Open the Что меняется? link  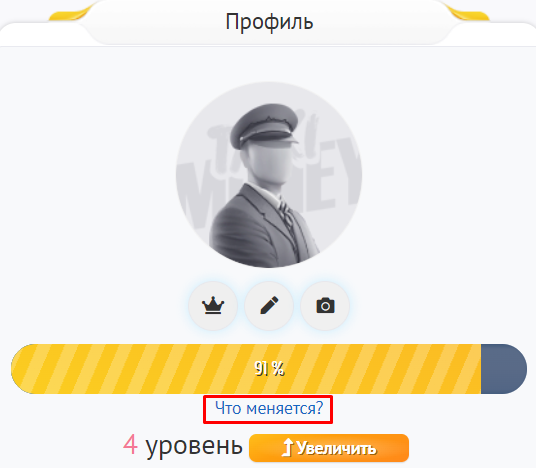pyautogui.click(x=269, y=408)
